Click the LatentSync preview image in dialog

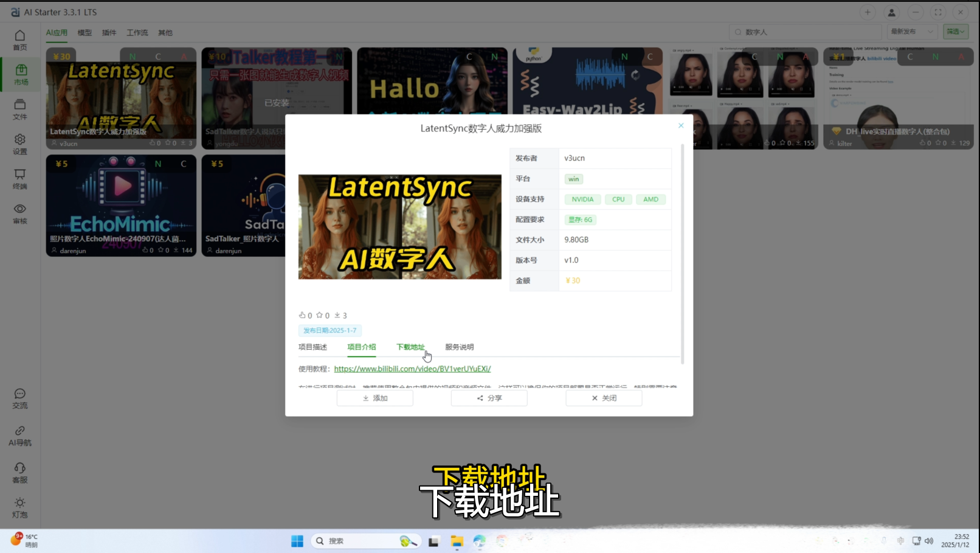tap(400, 227)
